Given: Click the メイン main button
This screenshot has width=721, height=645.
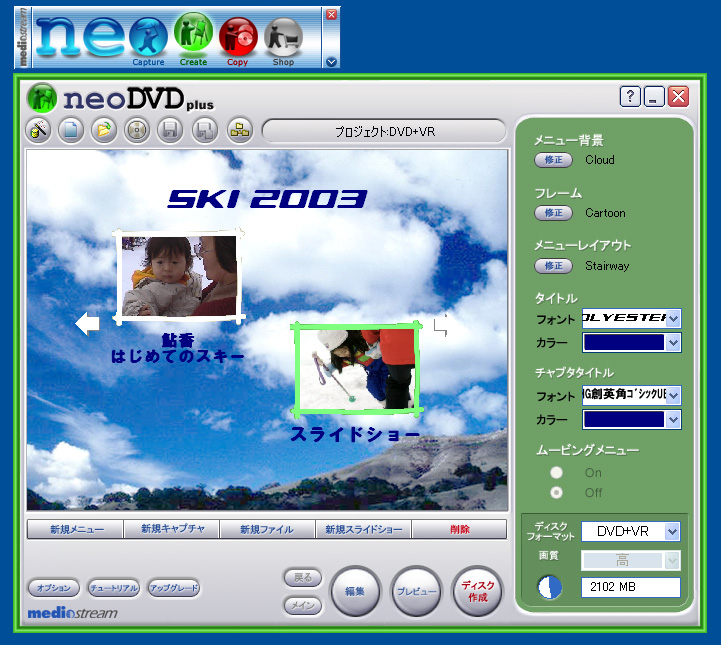Looking at the screenshot, I should point(303,605).
